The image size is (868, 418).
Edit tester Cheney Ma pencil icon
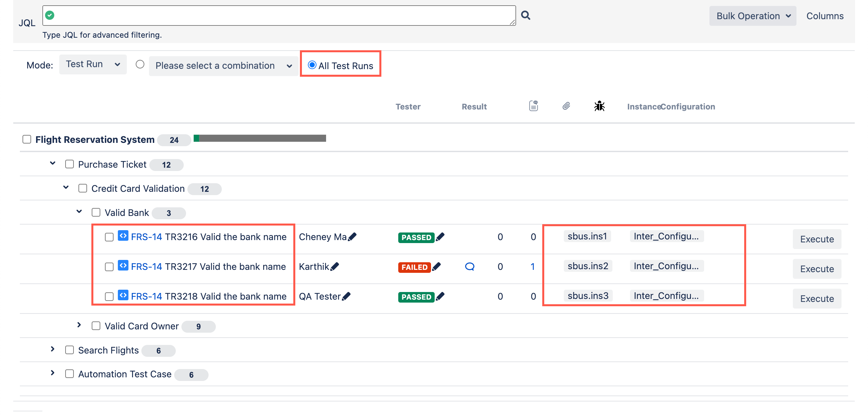tap(353, 236)
